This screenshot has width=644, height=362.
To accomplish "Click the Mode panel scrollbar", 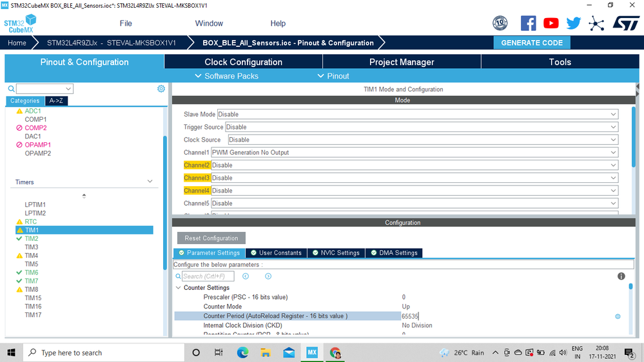I will [x=633, y=137].
